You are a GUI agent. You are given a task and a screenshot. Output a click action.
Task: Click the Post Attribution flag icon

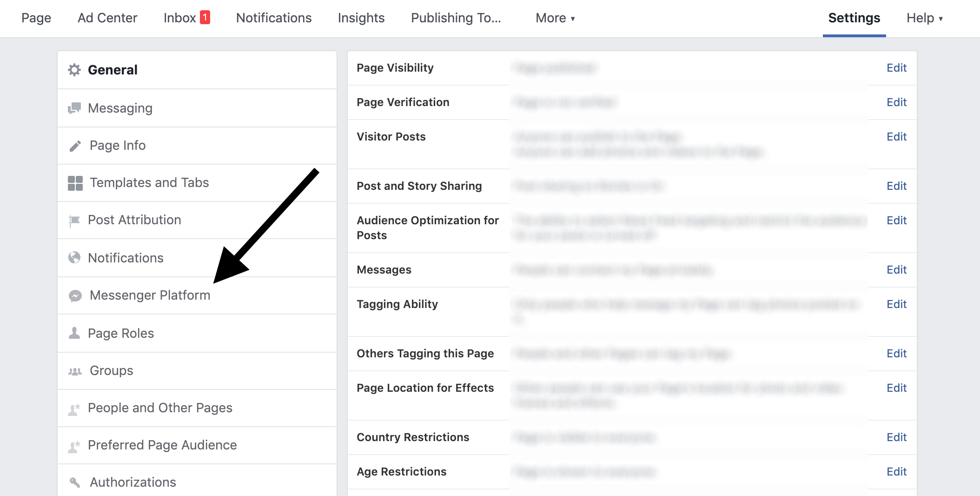click(74, 221)
